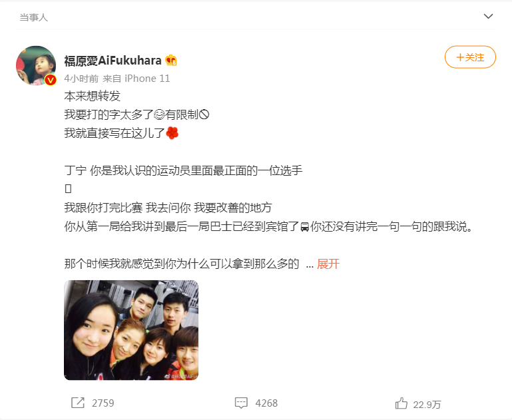Screen dimensions: 512x420
Task: Like the post with thumbs-up icon
Action: 401,403
